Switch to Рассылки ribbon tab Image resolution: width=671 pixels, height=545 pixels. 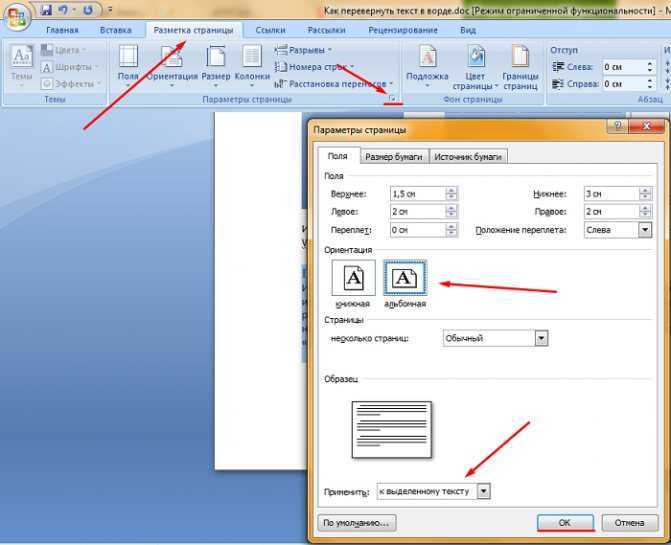pyautogui.click(x=327, y=30)
